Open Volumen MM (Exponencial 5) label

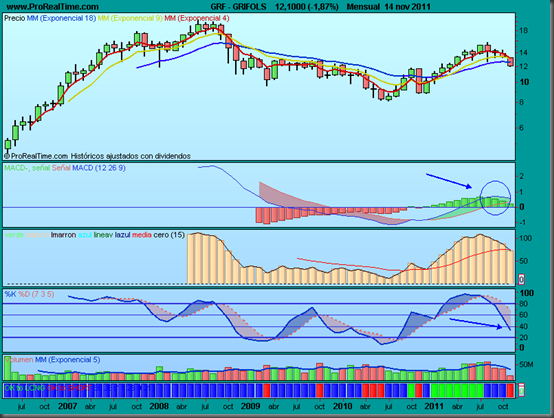click(x=52, y=360)
